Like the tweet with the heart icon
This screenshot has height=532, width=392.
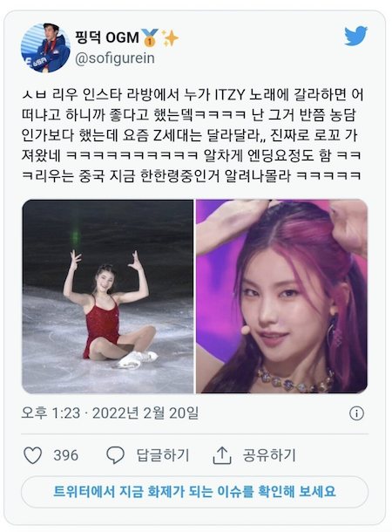click(x=33, y=455)
